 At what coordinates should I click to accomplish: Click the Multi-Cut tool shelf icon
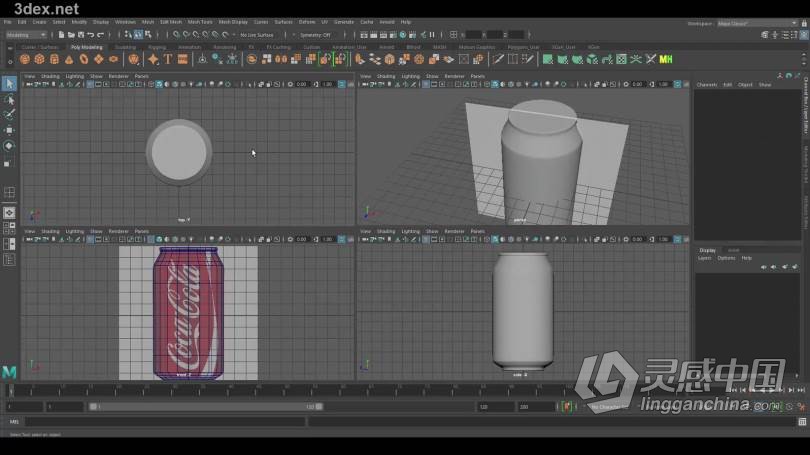click(498, 59)
